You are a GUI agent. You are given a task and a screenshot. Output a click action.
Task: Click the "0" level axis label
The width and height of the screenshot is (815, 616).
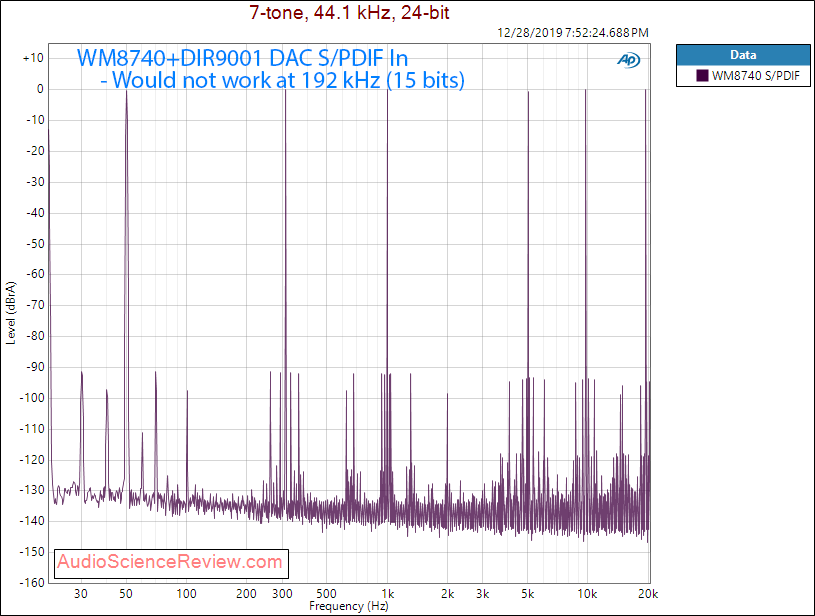40,89
